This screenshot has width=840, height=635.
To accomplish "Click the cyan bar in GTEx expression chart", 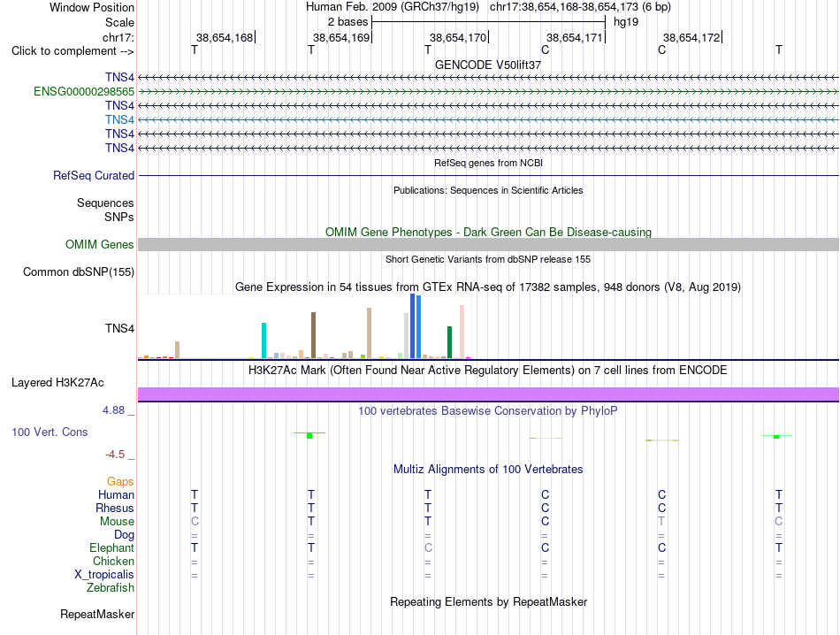I will coord(263,340).
